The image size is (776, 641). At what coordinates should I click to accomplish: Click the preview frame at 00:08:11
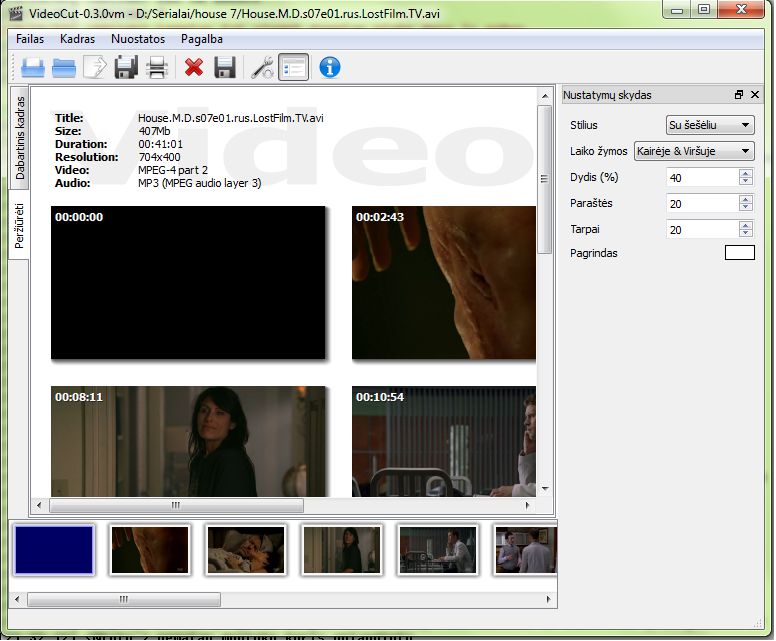(x=188, y=442)
